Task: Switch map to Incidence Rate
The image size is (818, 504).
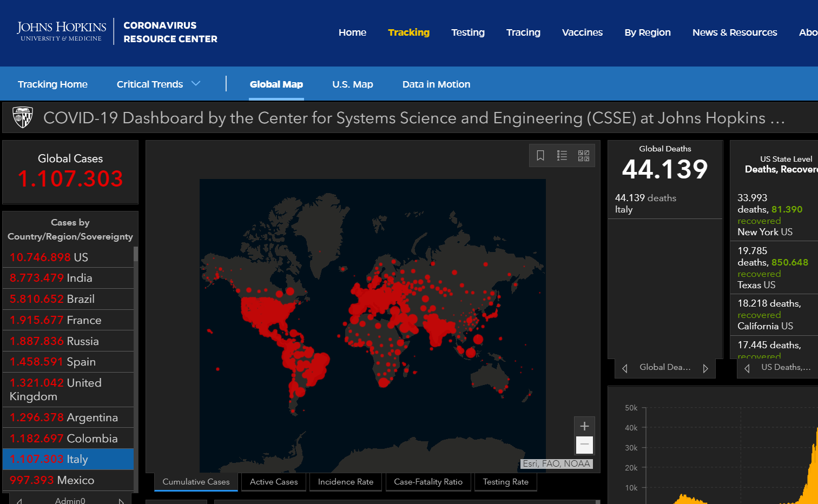Action: [x=346, y=482]
